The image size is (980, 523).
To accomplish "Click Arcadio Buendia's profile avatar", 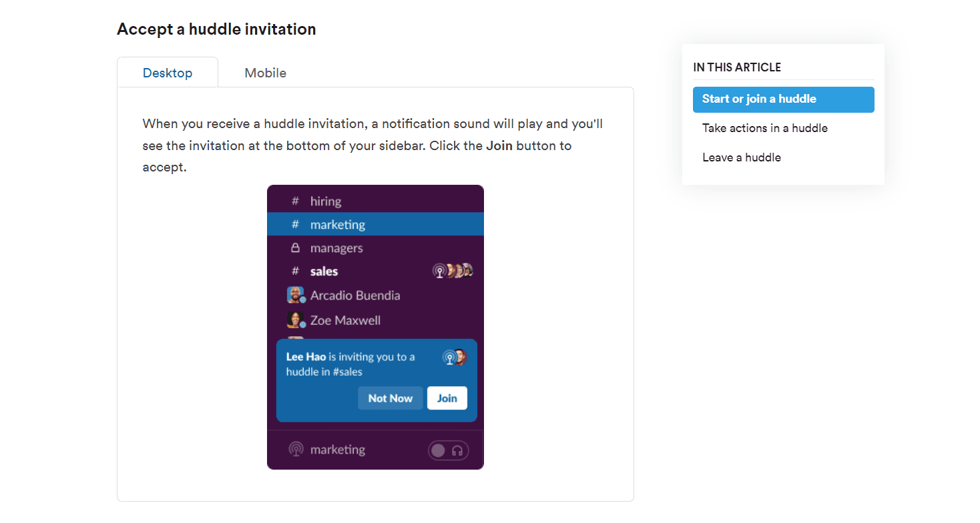I will pyautogui.click(x=296, y=294).
